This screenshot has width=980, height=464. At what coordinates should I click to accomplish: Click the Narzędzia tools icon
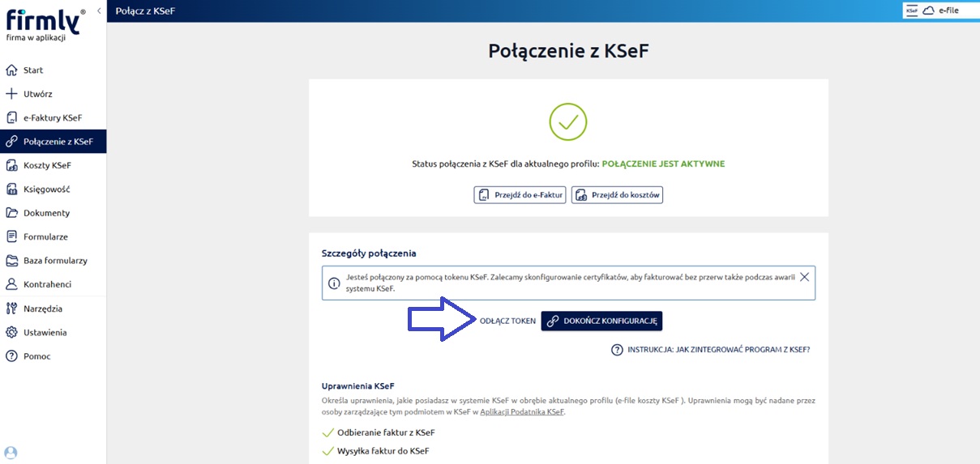click(11, 309)
